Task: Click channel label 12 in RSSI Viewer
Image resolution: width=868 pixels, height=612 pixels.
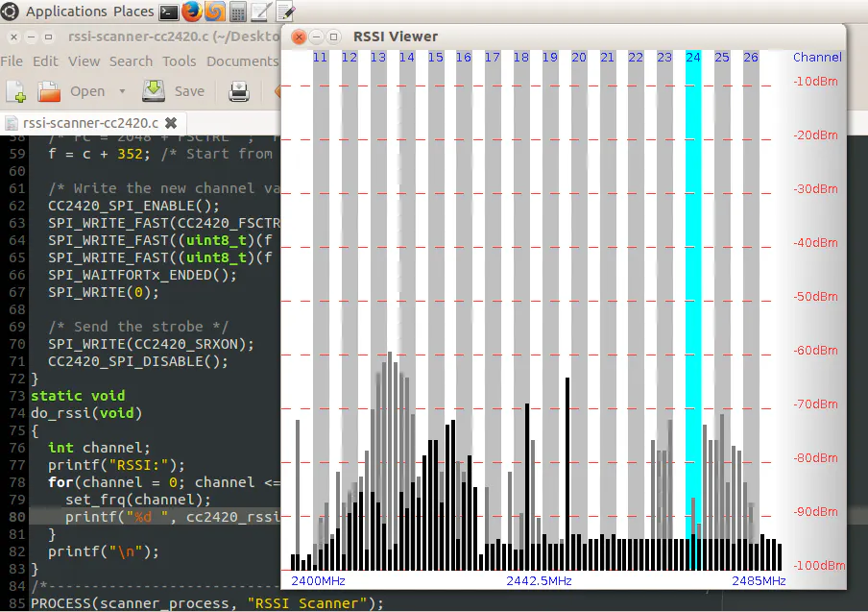Action: click(350, 58)
